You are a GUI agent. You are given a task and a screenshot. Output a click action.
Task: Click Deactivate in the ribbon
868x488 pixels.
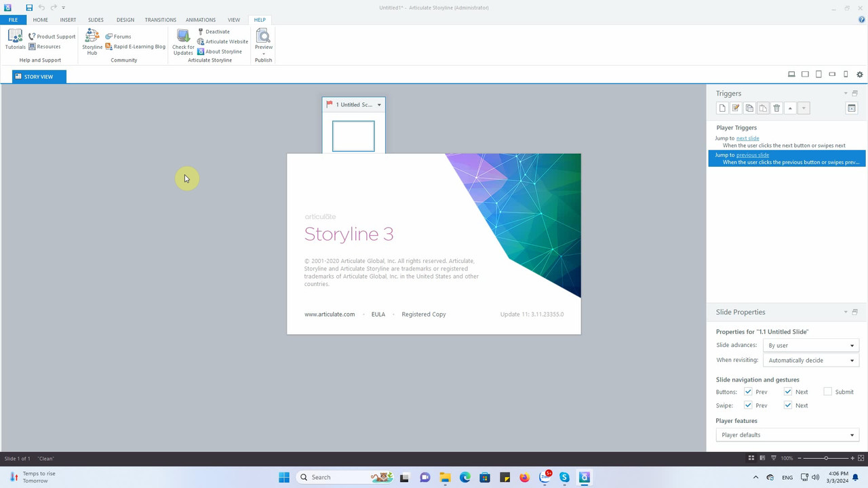click(214, 32)
